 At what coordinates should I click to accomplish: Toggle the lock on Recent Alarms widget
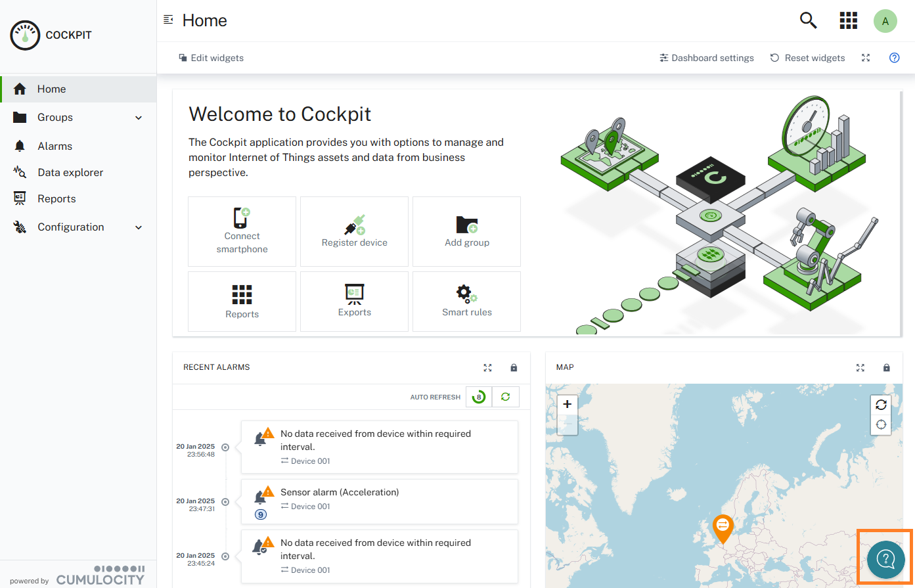tap(514, 368)
